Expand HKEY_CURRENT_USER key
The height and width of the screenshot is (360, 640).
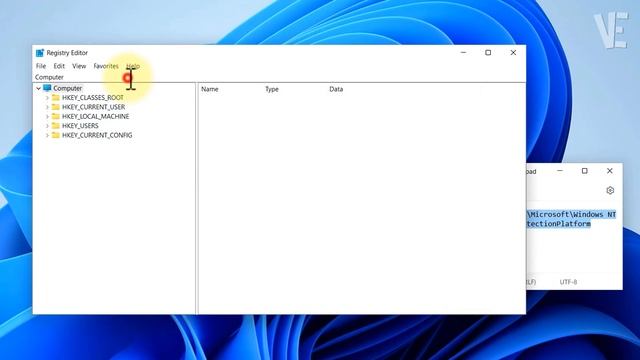coord(47,107)
